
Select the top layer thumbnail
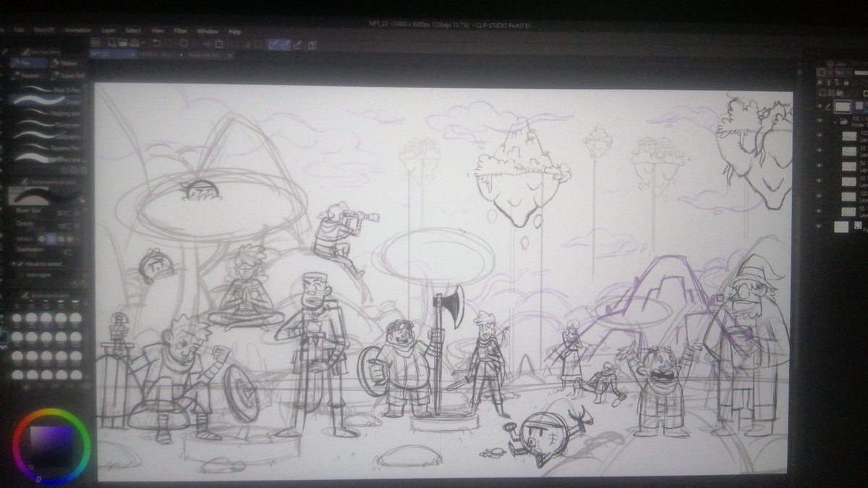pyautogui.click(x=842, y=106)
